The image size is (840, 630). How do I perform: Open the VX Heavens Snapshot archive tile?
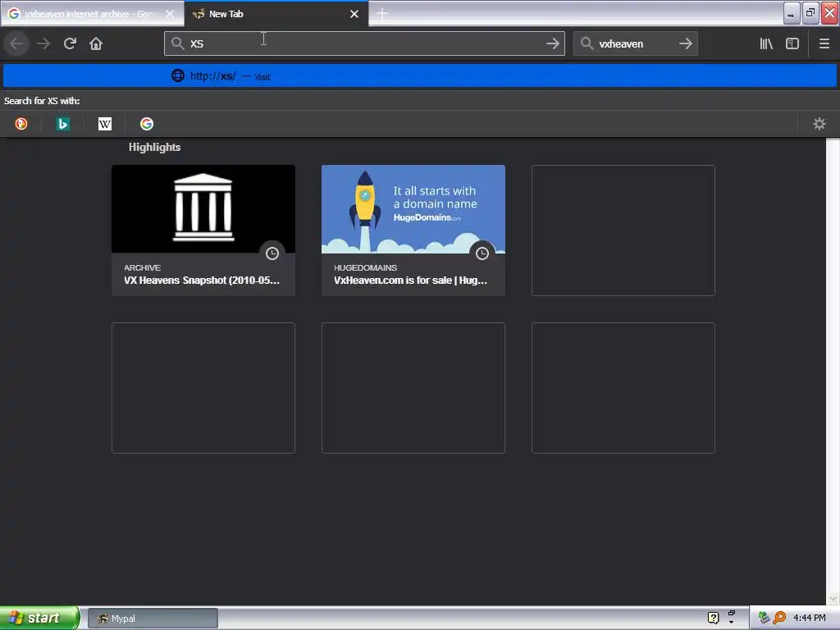click(203, 231)
